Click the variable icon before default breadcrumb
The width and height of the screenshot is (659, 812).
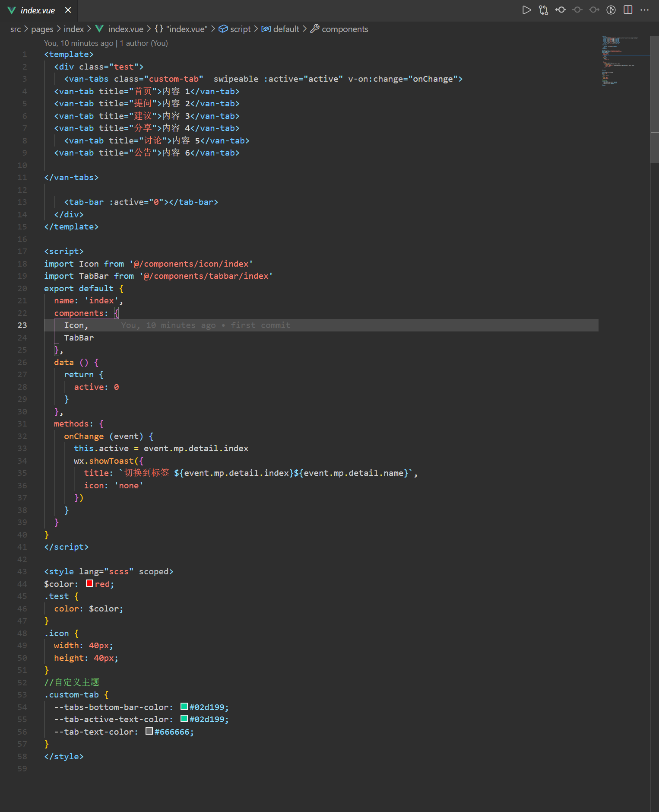pyautogui.click(x=266, y=29)
